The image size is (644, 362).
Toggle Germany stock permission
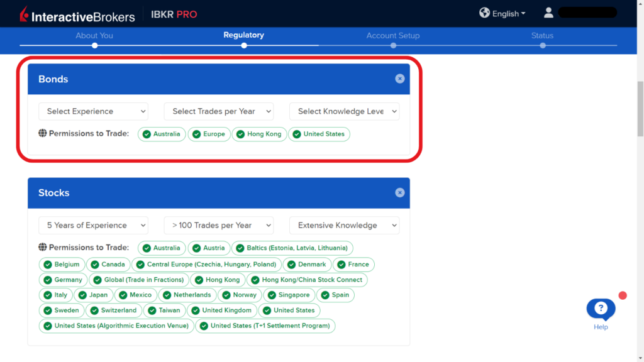point(64,280)
